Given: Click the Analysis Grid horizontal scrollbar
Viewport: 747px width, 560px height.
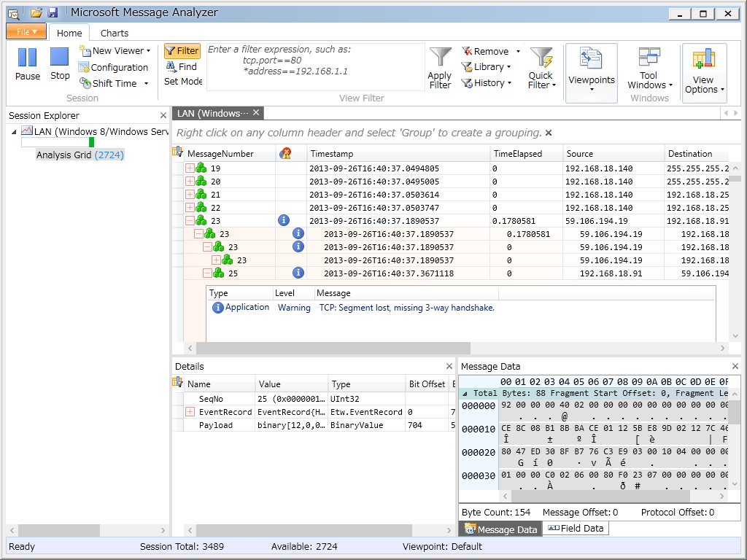Looking at the screenshot, I should pos(333,348).
